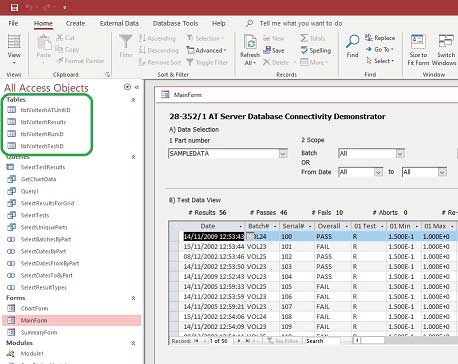Viewport: 458px width, 364px height.
Task: Open the Selection filter dropdown
Action: pos(205,38)
